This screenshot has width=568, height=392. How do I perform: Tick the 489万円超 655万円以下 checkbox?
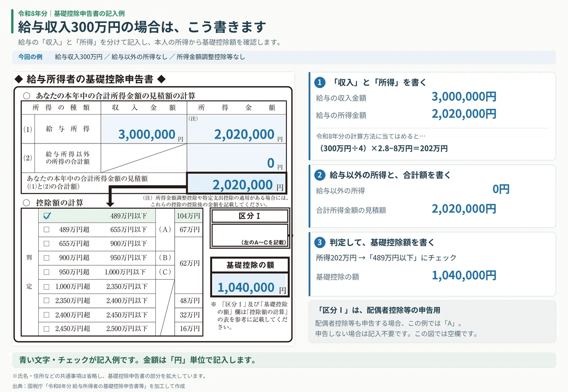46,230
